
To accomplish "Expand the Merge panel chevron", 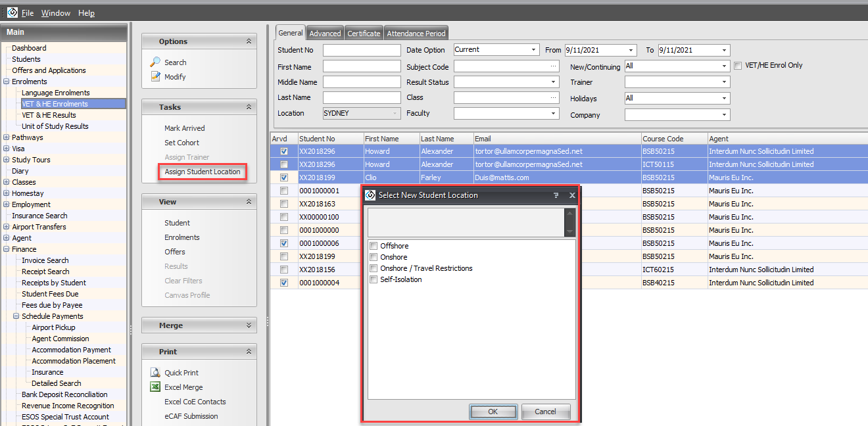I will tap(249, 325).
